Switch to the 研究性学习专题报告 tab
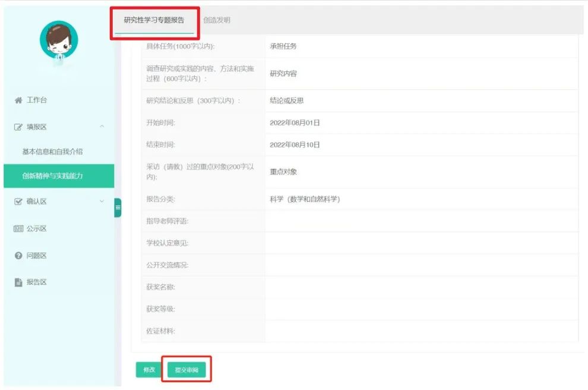 tap(154, 20)
